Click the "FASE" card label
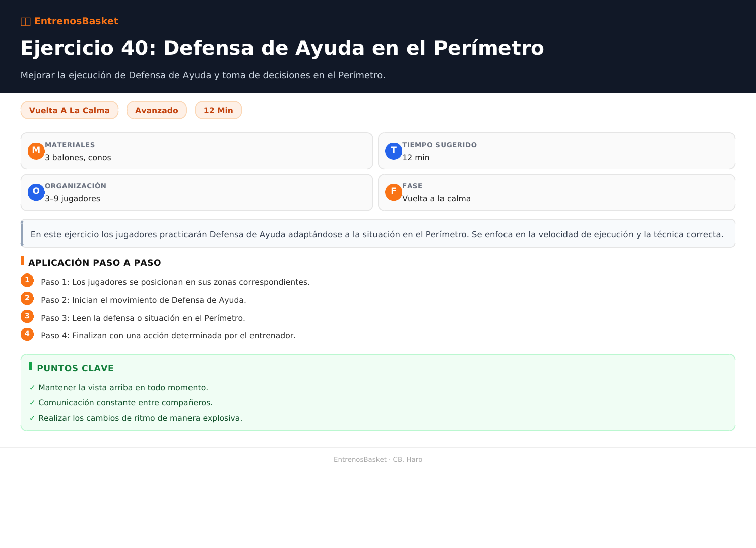The width and height of the screenshot is (756, 548). pos(412,186)
